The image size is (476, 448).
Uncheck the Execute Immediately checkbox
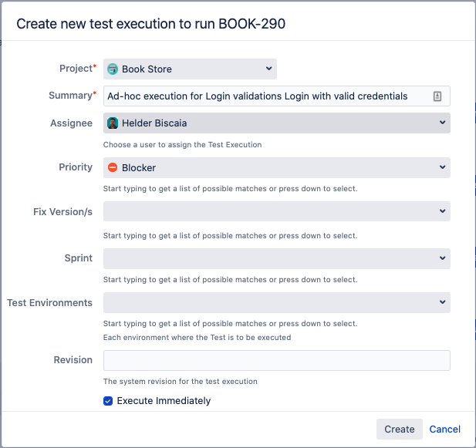(x=108, y=401)
